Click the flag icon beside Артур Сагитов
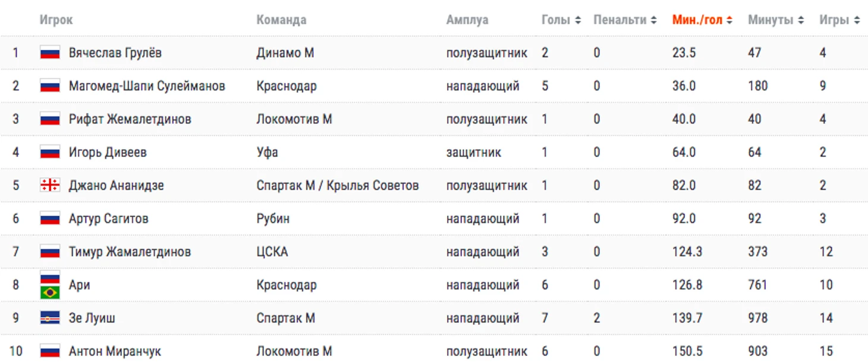Screen dimensions: 868x363 coord(50,219)
